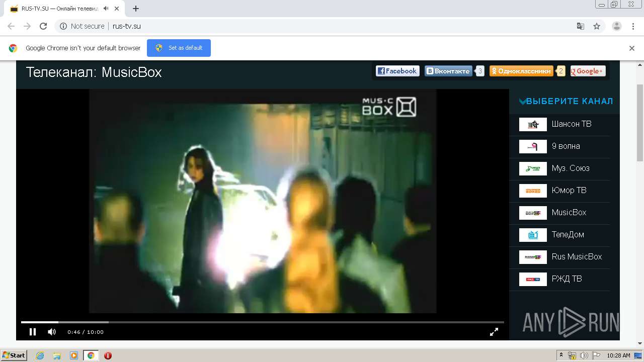This screenshot has height=362, width=644.
Task: Open the Rus MusicBox channel logo
Action: 533,257
